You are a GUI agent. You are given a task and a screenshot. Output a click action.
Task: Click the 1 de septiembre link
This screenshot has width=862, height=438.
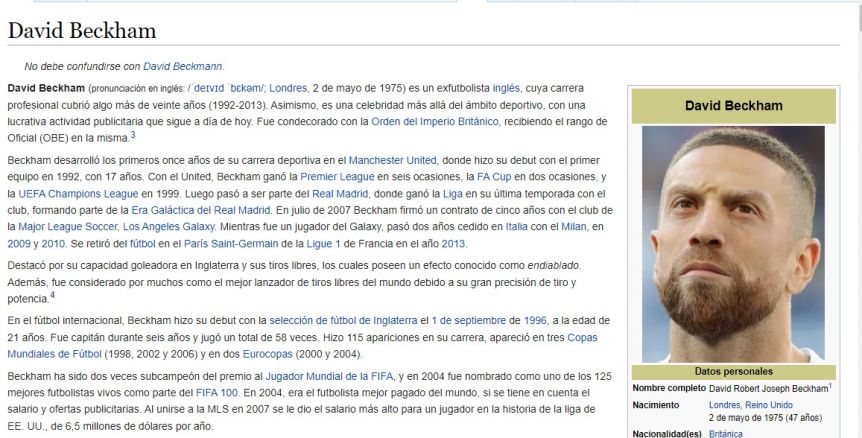468,321
